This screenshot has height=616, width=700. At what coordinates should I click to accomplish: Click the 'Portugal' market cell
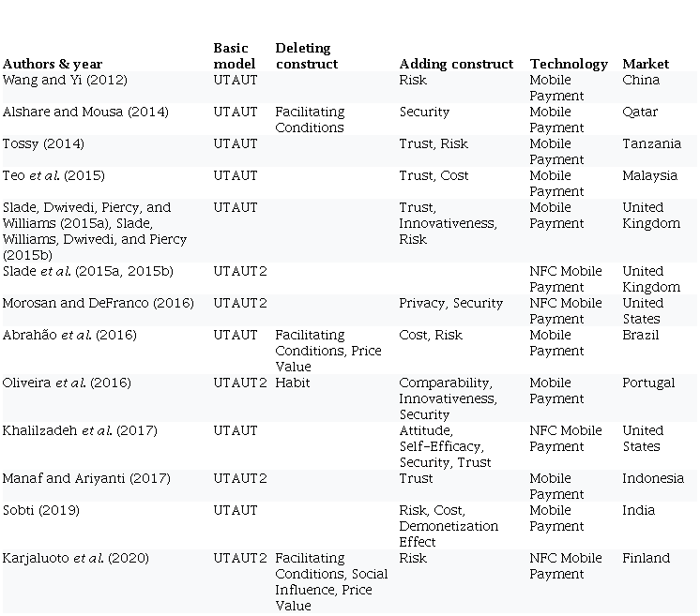(648, 383)
